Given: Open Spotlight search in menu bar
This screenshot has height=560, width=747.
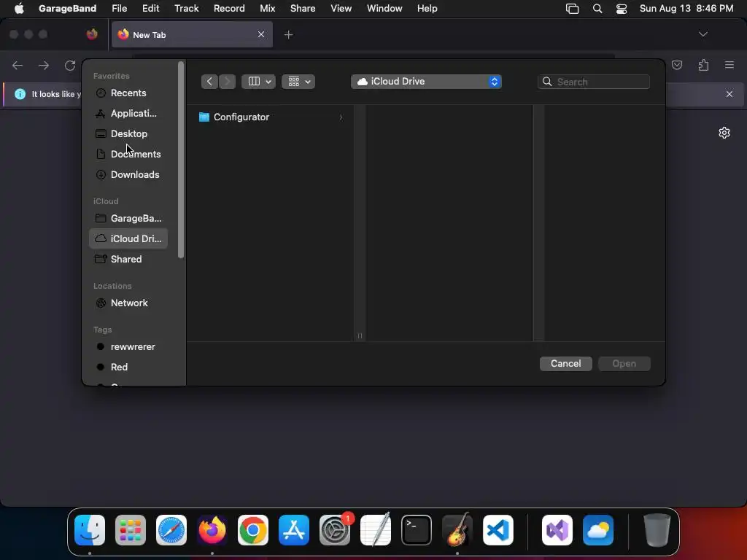Looking at the screenshot, I should coord(597,9).
